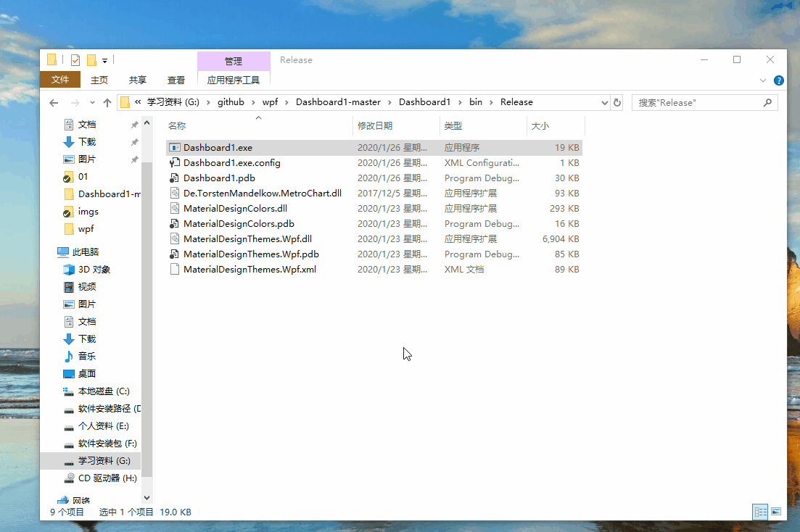
Task: Open the 文件 menu tab
Action: click(x=60, y=80)
